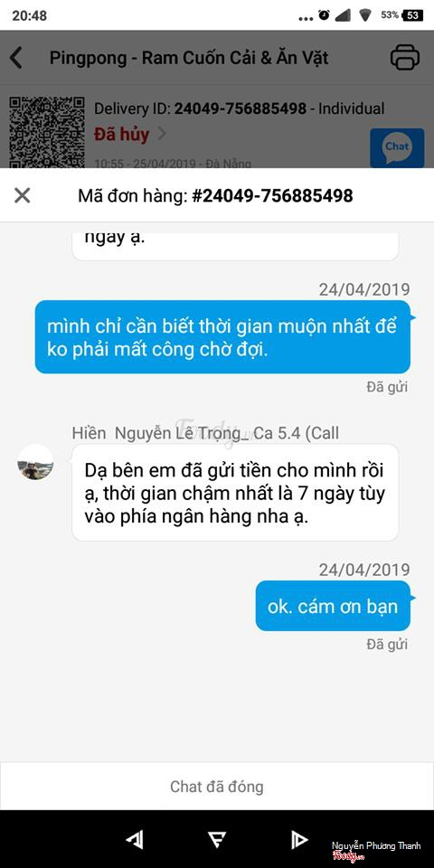This screenshot has height=868, width=434.
Task: Tap the Android back navigation button
Action: (x=135, y=840)
